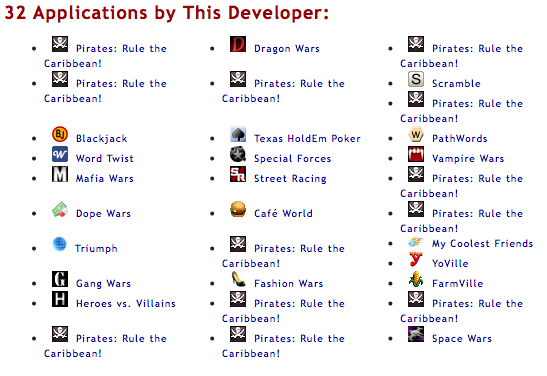Open the Blackjack BJ chip icon
Screen dimensions: 547x376
60,134
